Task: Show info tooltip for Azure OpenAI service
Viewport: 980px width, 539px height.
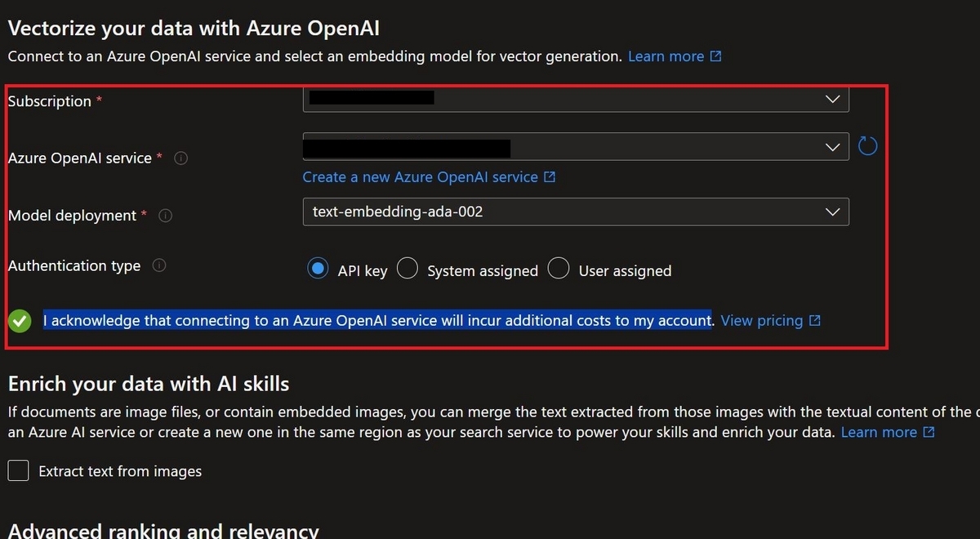Action: [181, 158]
